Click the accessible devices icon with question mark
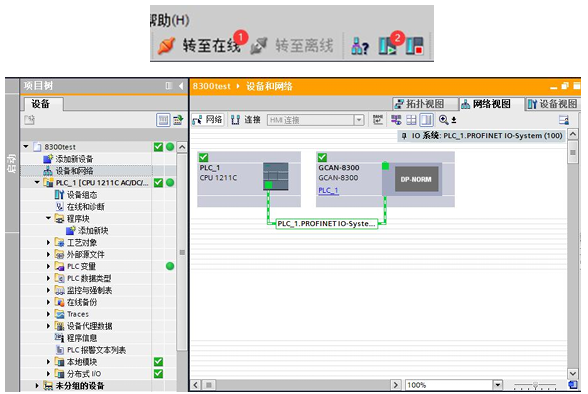Screen dimensions: 588x394 point(360,46)
